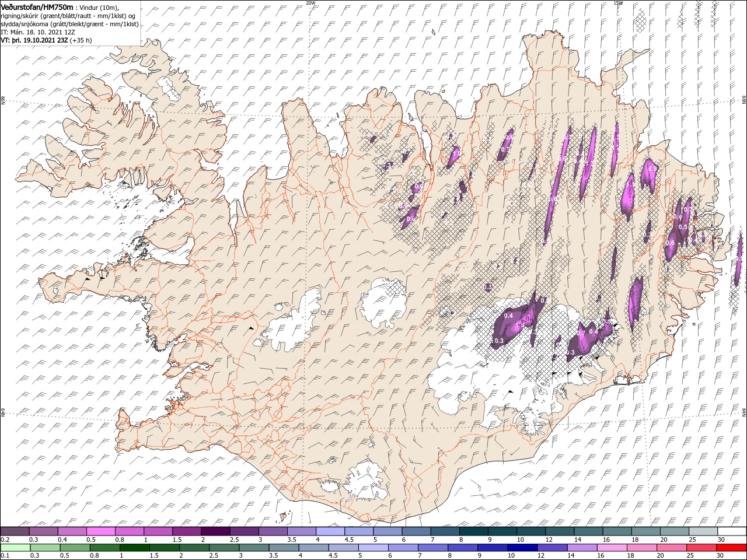Click the round Hofsjökull glacier in central Iceland

(383, 302)
